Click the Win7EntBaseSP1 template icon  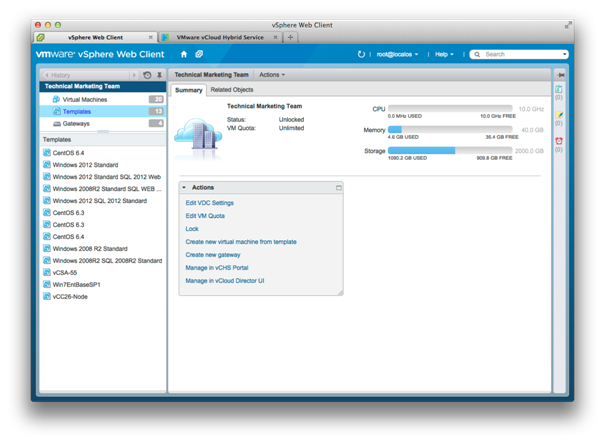47,284
